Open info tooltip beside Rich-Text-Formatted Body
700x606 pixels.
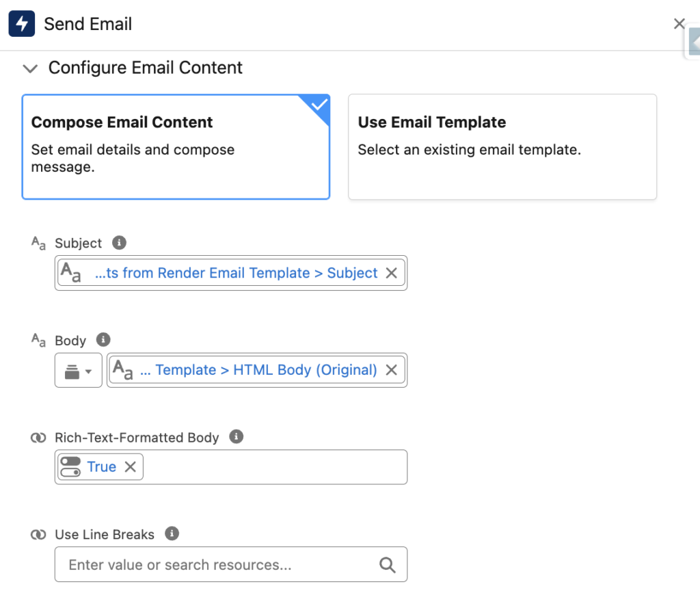coord(236,436)
